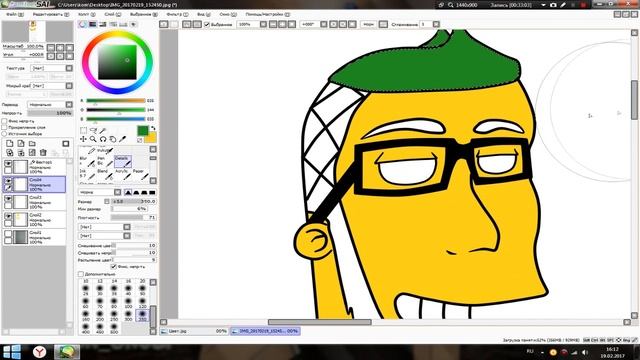This screenshot has height=360, width=640.
Task: Select the eyedropper color picker tool
Action: pos(122,139)
